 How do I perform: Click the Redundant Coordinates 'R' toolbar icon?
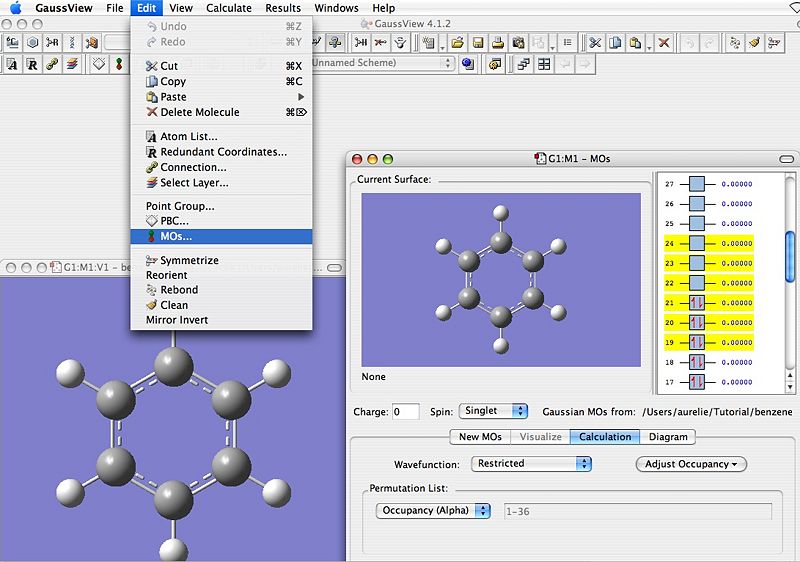tap(32, 64)
